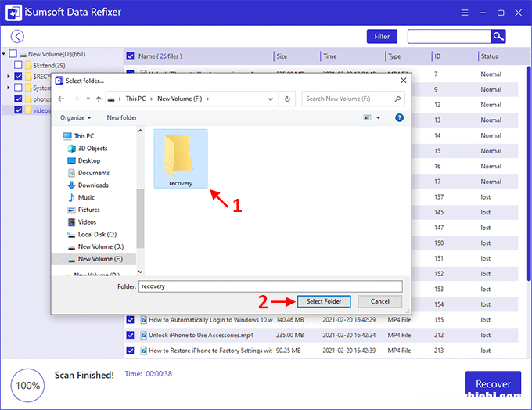Screen dimensions: 532x410
Task: Click the main window search input field
Action: tap(449, 36)
